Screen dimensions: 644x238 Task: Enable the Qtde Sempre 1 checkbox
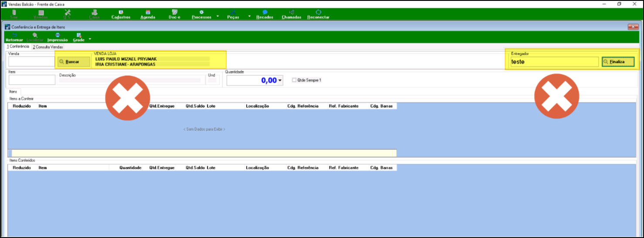[294, 80]
